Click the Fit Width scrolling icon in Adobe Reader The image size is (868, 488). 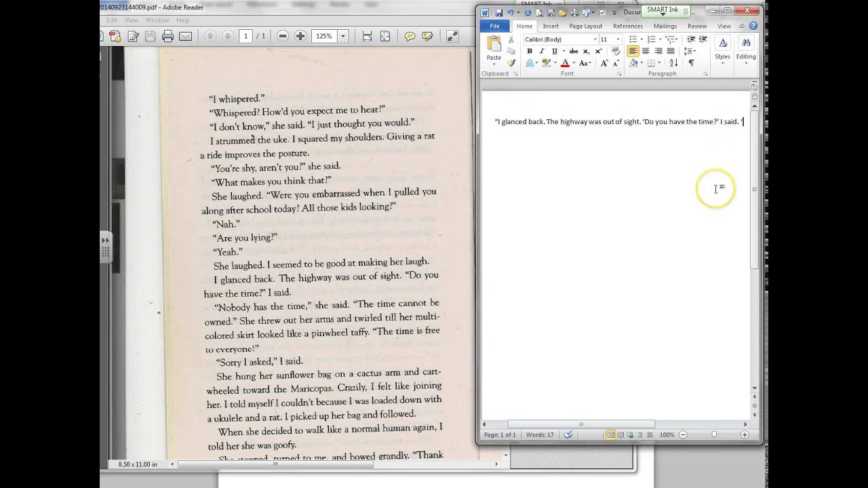click(367, 36)
